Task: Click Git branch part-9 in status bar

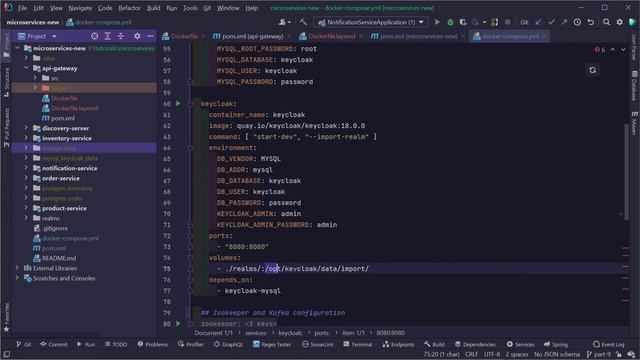Action: tap(599, 354)
